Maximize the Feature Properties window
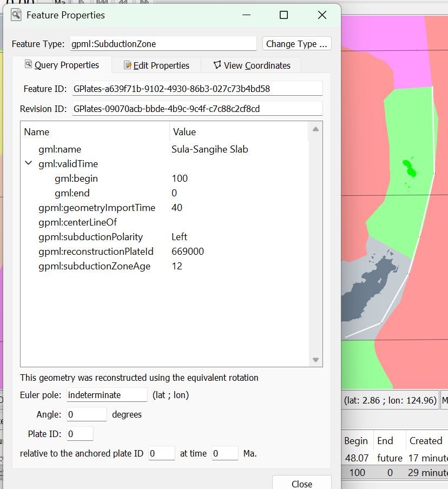Image resolution: width=448 pixels, height=489 pixels. coord(284,15)
